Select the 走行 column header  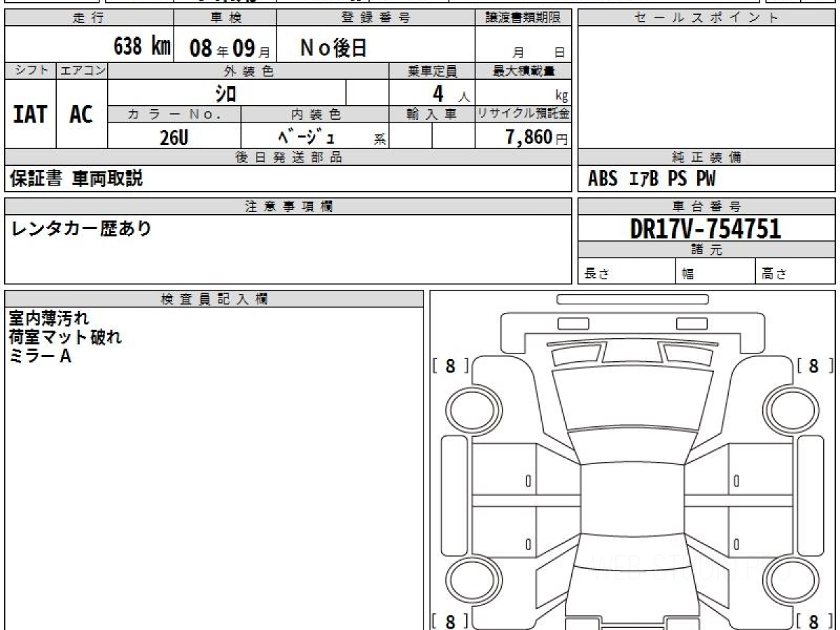[89, 18]
